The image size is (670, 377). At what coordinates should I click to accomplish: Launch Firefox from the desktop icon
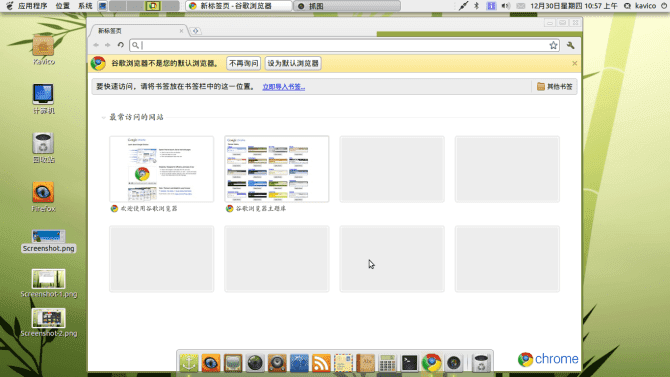click(x=43, y=197)
